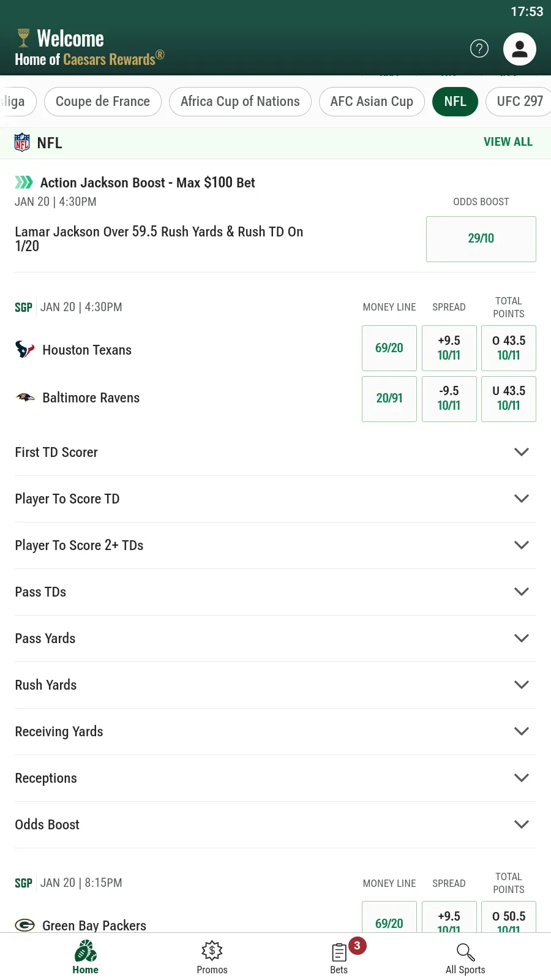Select the Texans 69/20 money line

[389, 348]
